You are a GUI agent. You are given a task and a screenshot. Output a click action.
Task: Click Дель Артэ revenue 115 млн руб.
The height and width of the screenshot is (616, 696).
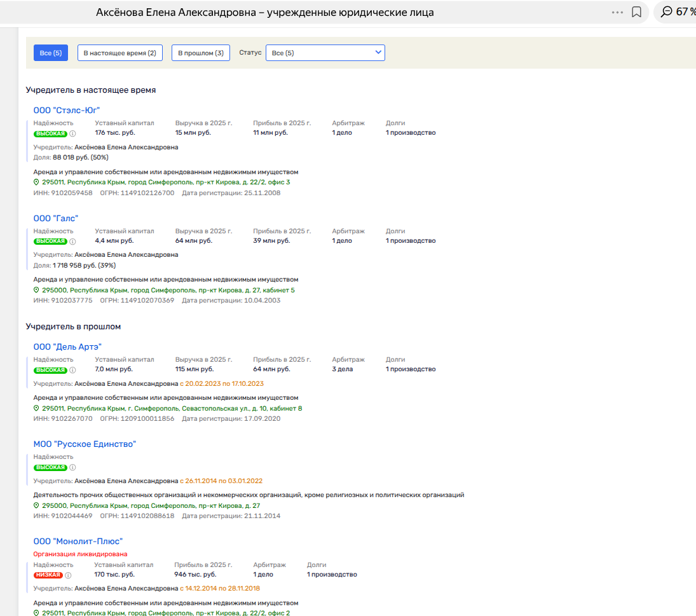coord(194,369)
